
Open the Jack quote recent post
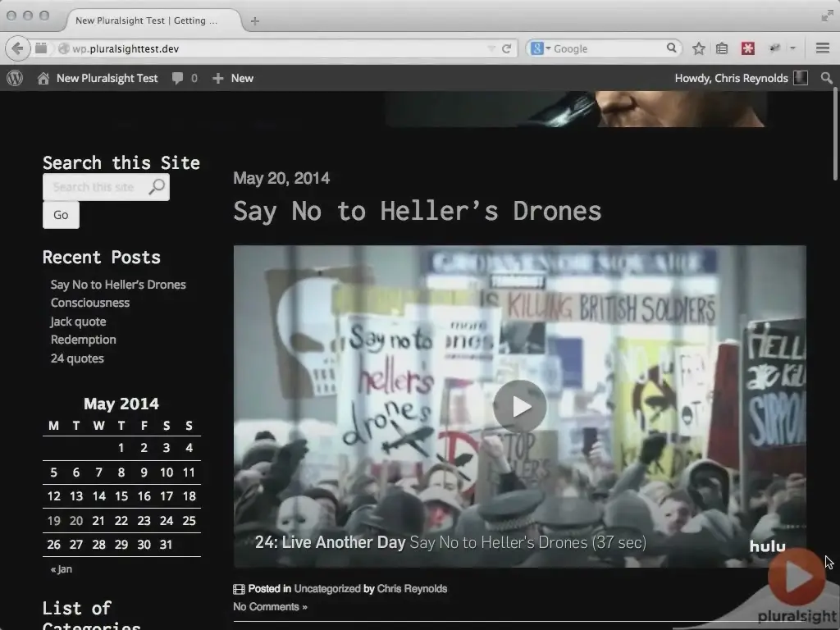click(78, 322)
